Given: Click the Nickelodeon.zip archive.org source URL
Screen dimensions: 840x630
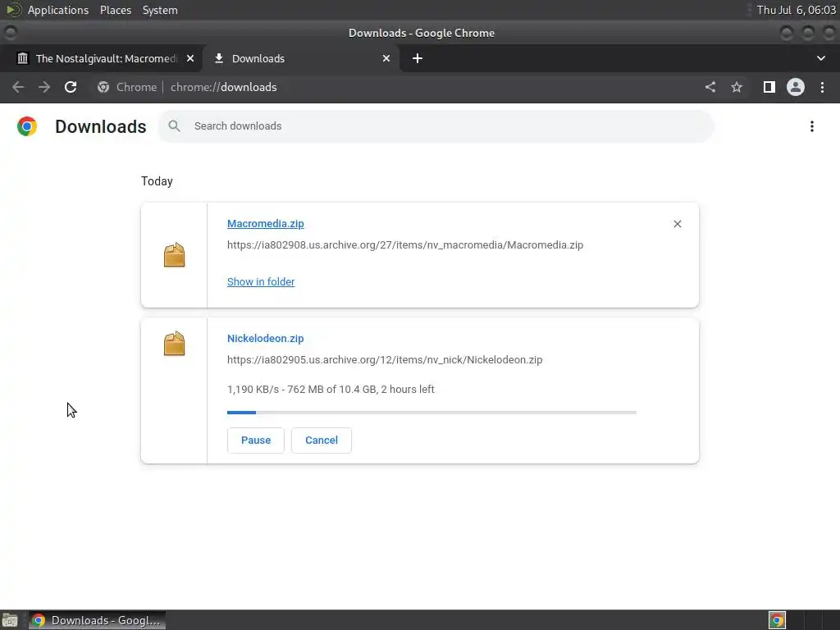Looking at the screenshot, I should coord(385,360).
